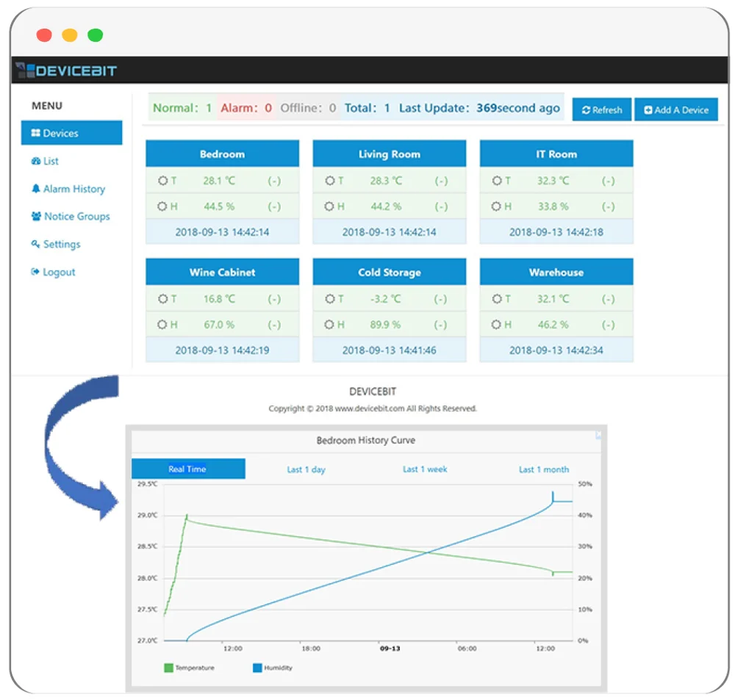
Task: Click the www.devicebit.com copyright footer text
Action: pyautogui.click(x=373, y=408)
